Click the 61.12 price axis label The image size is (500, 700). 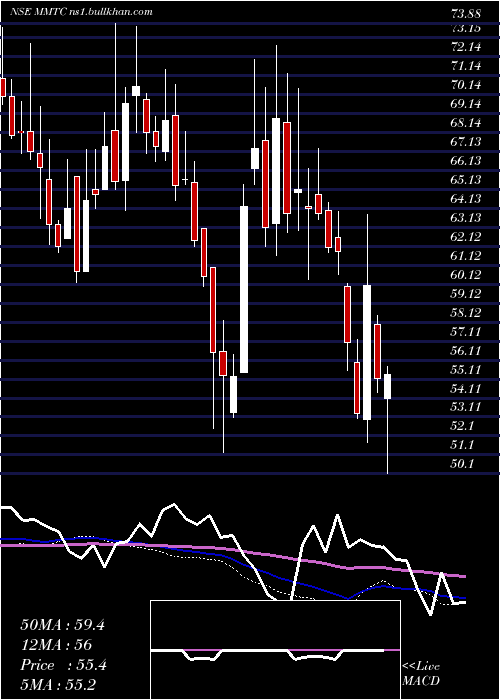466,256
